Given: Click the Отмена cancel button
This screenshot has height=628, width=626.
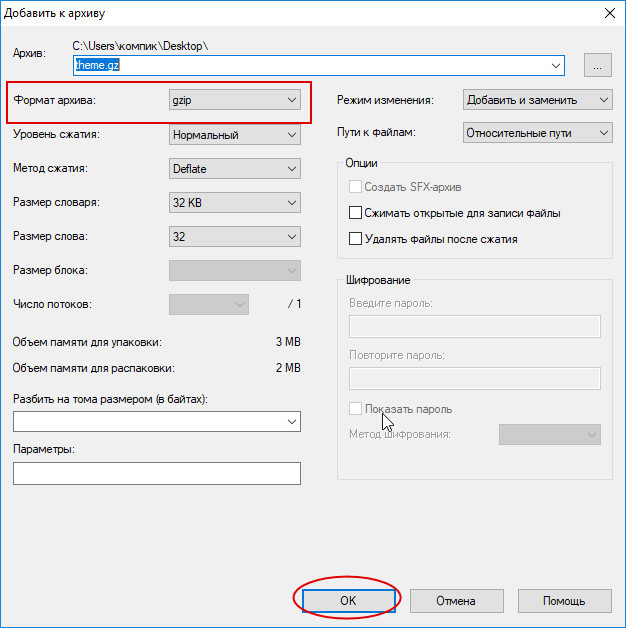Looking at the screenshot, I should [456, 600].
